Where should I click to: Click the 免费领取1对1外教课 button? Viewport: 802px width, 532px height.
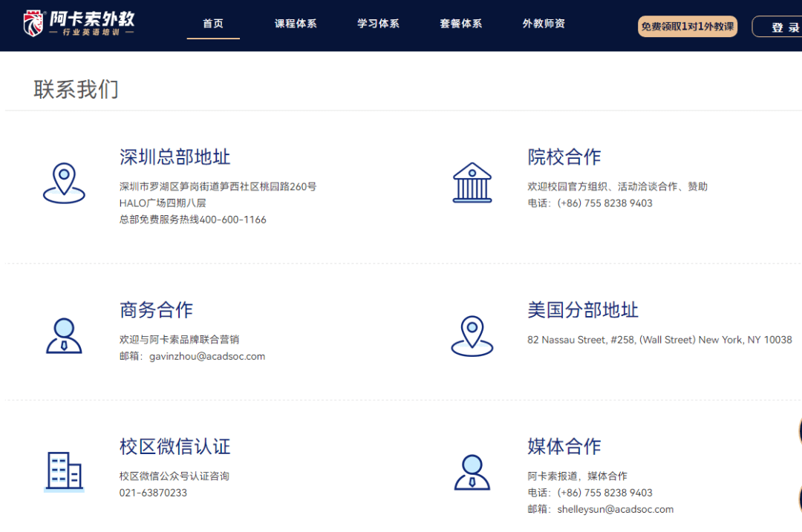(687, 26)
